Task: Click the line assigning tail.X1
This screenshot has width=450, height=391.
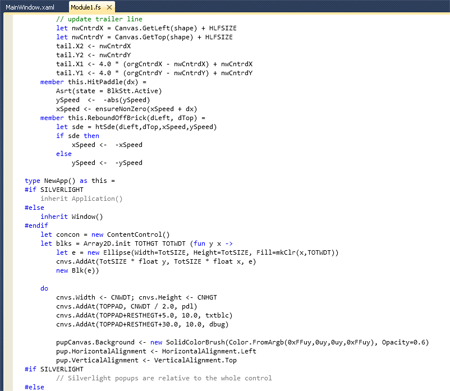Action: pyautogui.click(x=154, y=64)
